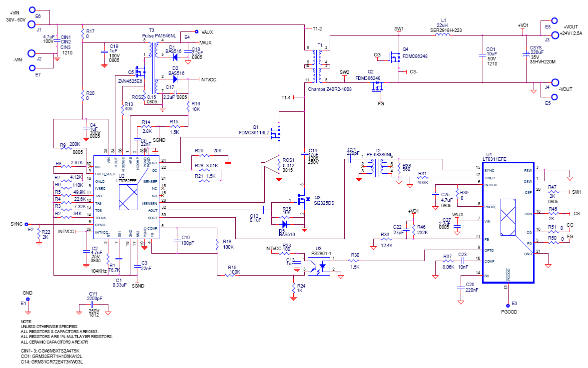Select the T1 Champs transformer symbol
The width and height of the screenshot is (588, 368).
320,64
